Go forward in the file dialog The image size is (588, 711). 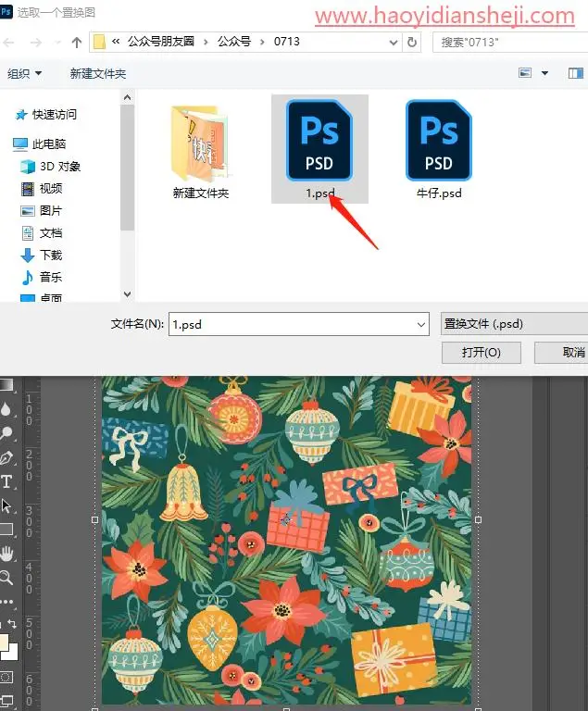click(36, 43)
